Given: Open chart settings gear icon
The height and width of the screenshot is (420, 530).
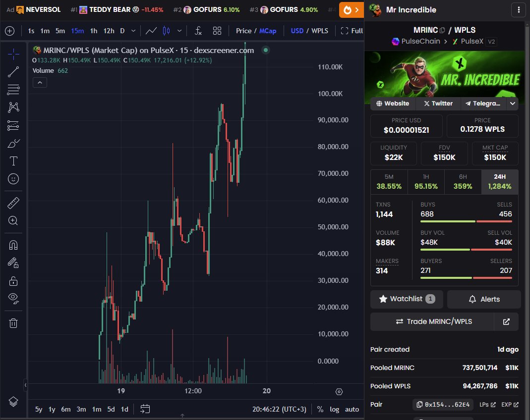Looking at the screenshot, I should (339, 392).
